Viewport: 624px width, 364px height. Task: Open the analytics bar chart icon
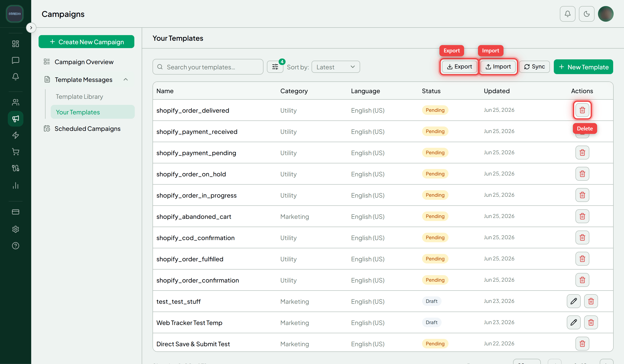(16, 185)
